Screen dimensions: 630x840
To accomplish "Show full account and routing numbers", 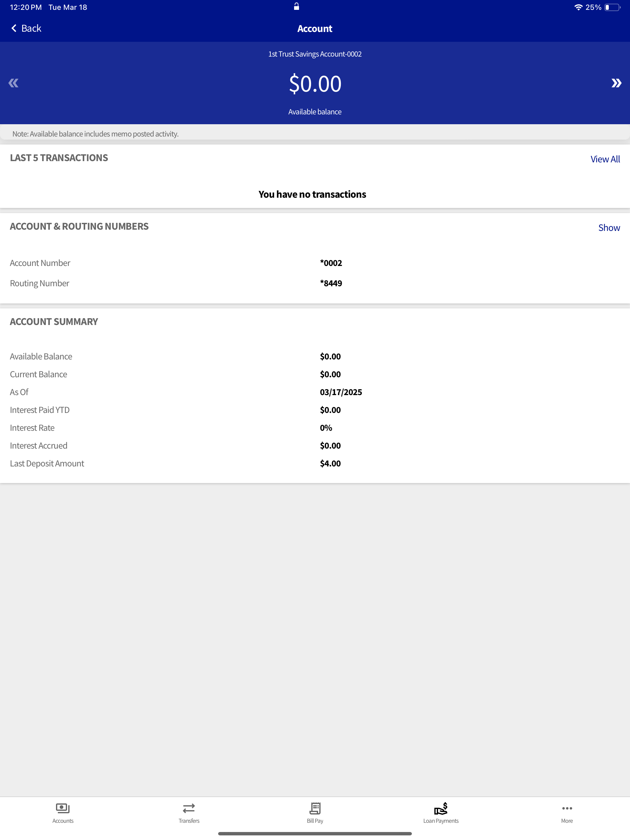I will coord(609,228).
